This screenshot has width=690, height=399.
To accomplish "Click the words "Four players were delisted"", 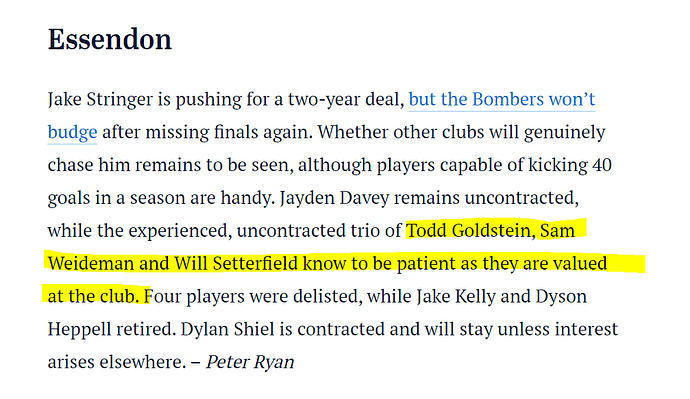I will (x=254, y=297).
